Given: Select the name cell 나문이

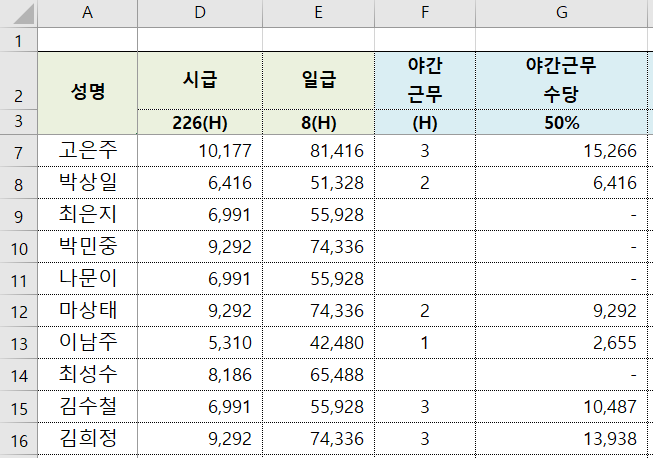Looking at the screenshot, I should point(87,279).
